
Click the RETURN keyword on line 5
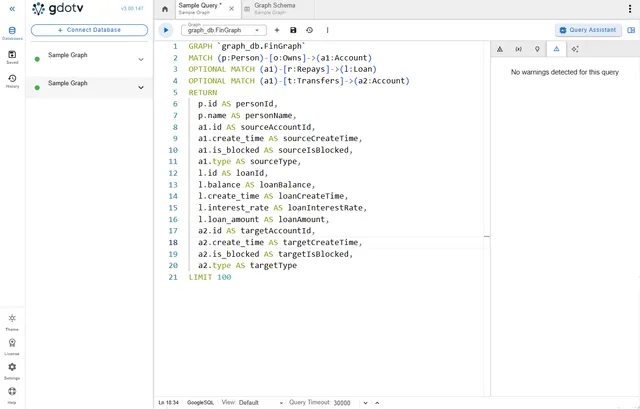pyautogui.click(x=202, y=92)
